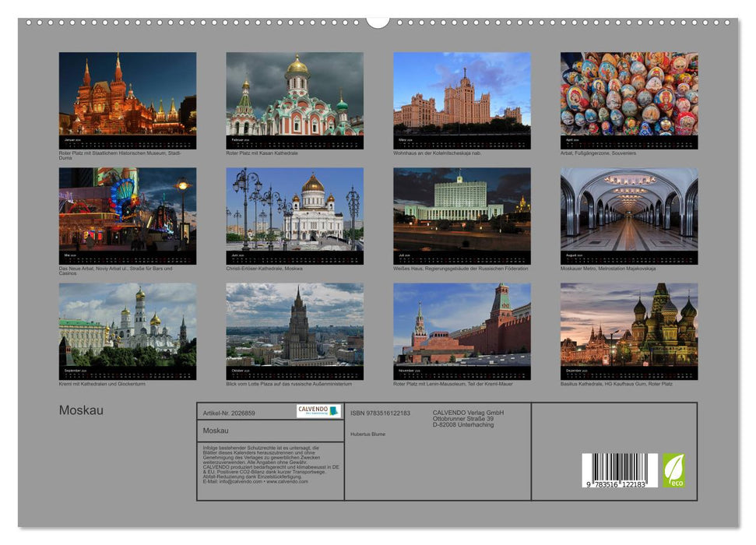Click the Kasan Kathedrale February image
The width and height of the screenshot is (756, 545).
pos(294,96)
